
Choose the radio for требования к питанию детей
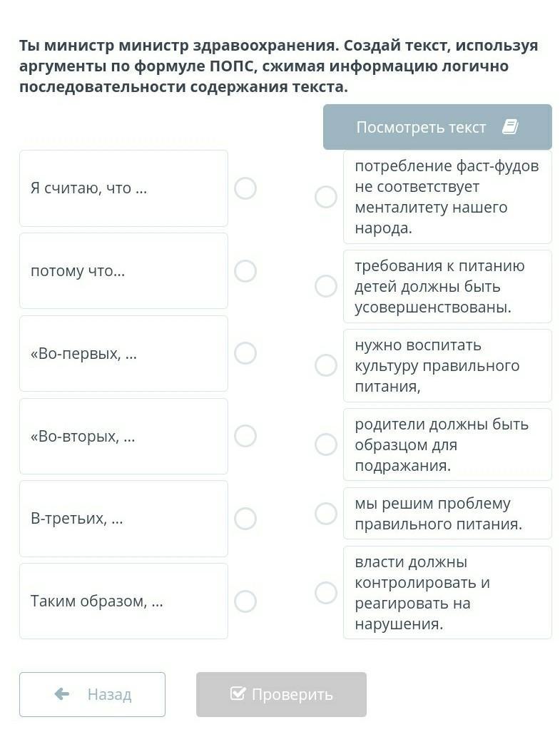326,286
